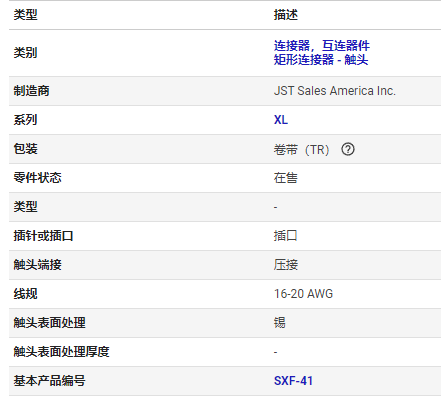
Task: Click the 触头表面处理厚度 row label
Action: 61,352
